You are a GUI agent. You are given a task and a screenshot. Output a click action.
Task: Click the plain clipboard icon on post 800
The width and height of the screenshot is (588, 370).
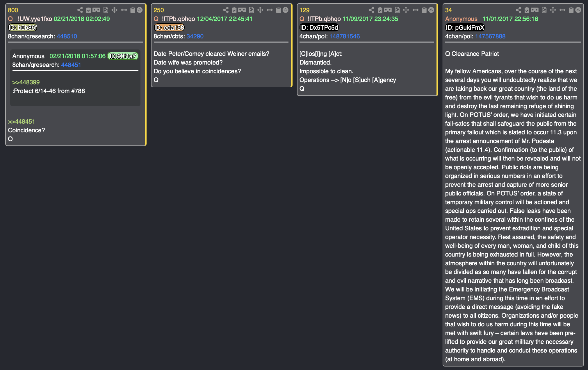pos(133,10)
